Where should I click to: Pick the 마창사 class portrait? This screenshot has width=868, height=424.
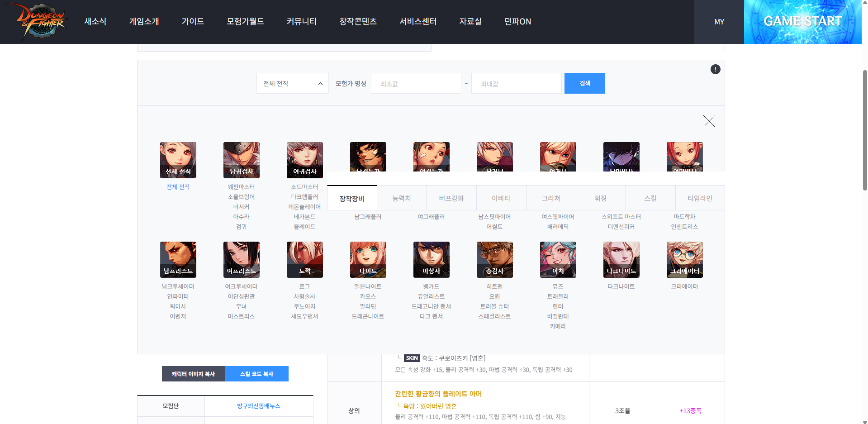coord(431,259)
